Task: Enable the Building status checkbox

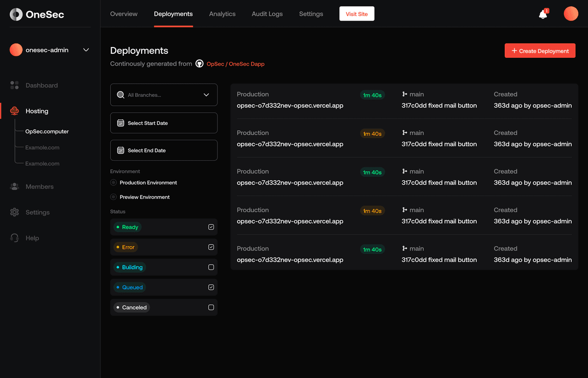Action: pyautogui.click(x=211, y=267)
